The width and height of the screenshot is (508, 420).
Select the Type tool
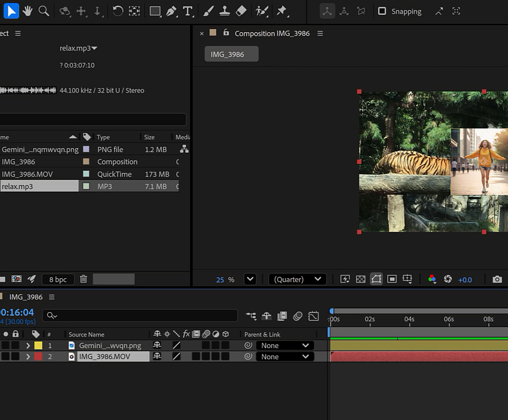pyautogui.click(x=188, y=11)
